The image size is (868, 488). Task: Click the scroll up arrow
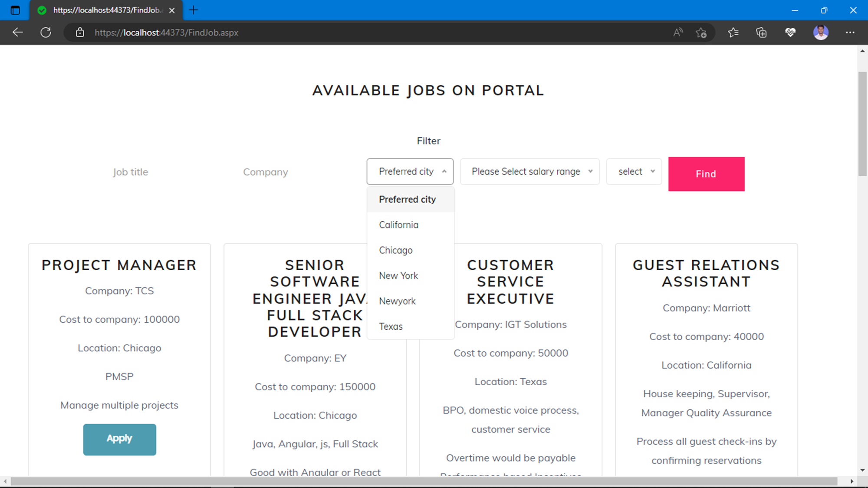862,51
